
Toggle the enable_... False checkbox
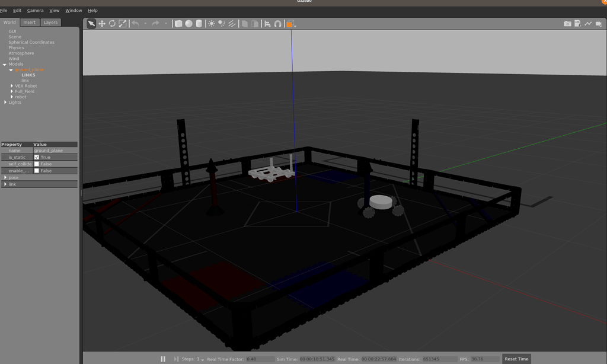click(37, 171)
